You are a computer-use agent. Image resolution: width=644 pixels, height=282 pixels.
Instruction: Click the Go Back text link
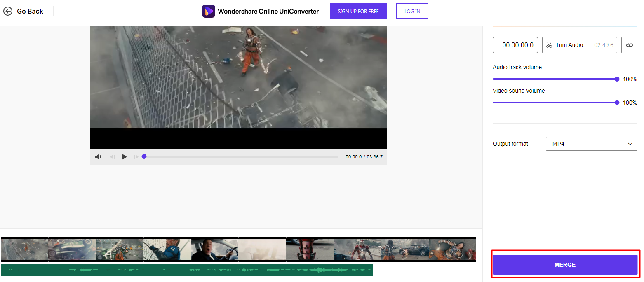click(x=30, y=11)
